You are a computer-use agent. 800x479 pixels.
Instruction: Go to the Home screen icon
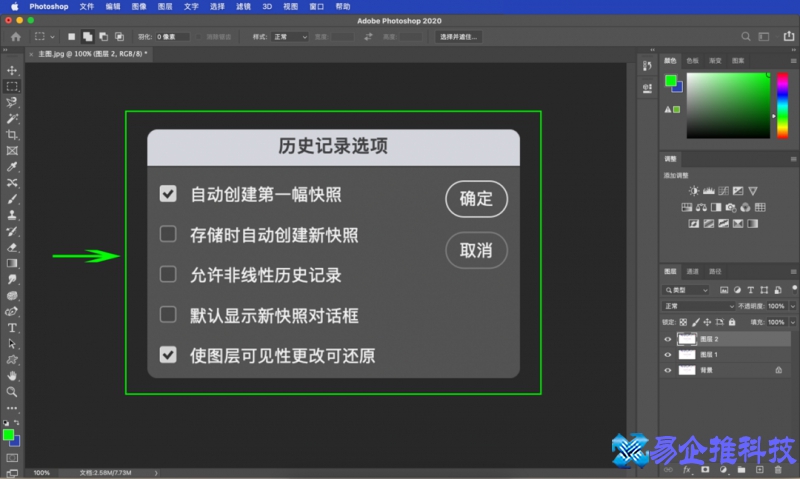point(16,37)
